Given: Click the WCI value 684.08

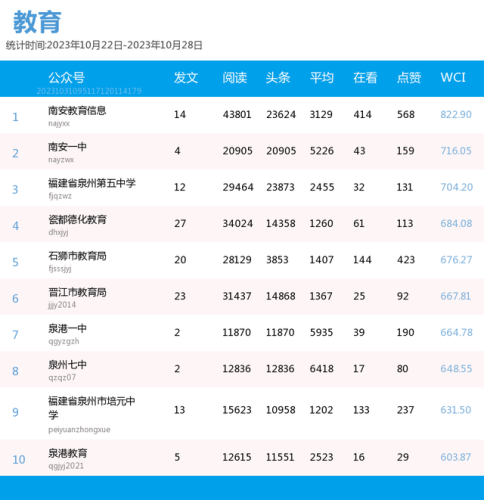Looking at the screenshot, I should click(x=456, y=223).
